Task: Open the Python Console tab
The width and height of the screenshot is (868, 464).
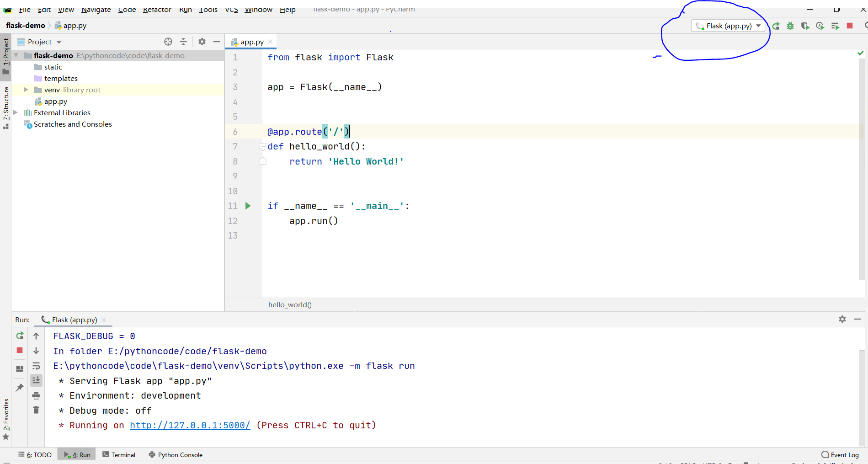Action: (x=176, y=455)
